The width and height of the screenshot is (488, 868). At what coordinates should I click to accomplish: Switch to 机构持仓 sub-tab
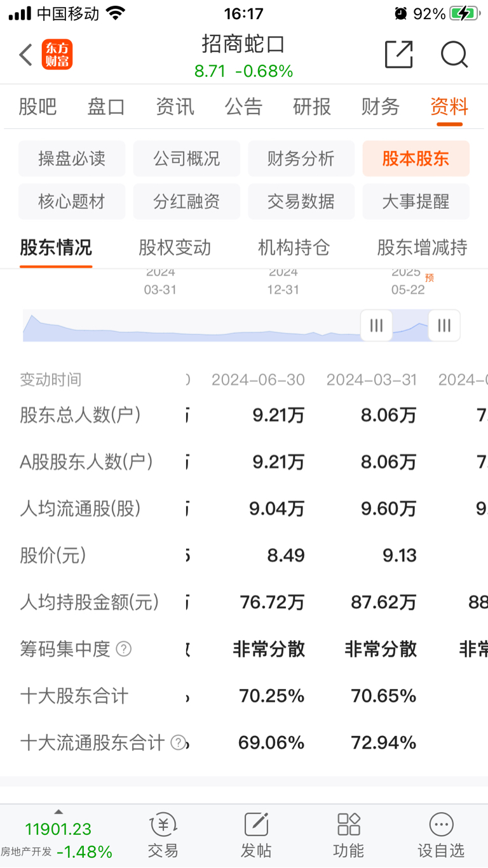tap(294, 247)
